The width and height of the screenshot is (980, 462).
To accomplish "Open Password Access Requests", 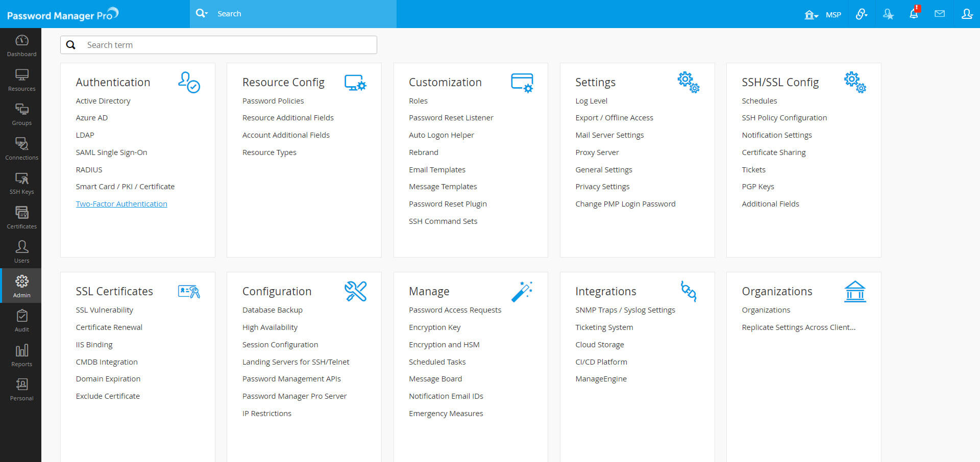I will pos(455,310).
